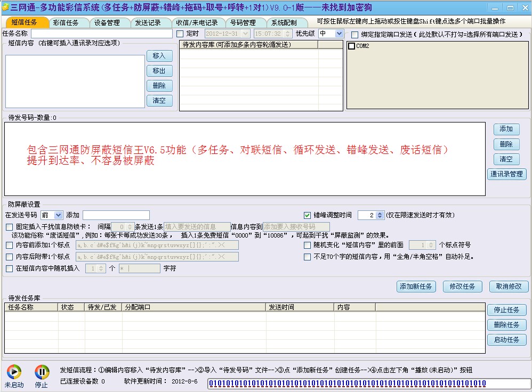Click the 任务名称 column header

31,307
